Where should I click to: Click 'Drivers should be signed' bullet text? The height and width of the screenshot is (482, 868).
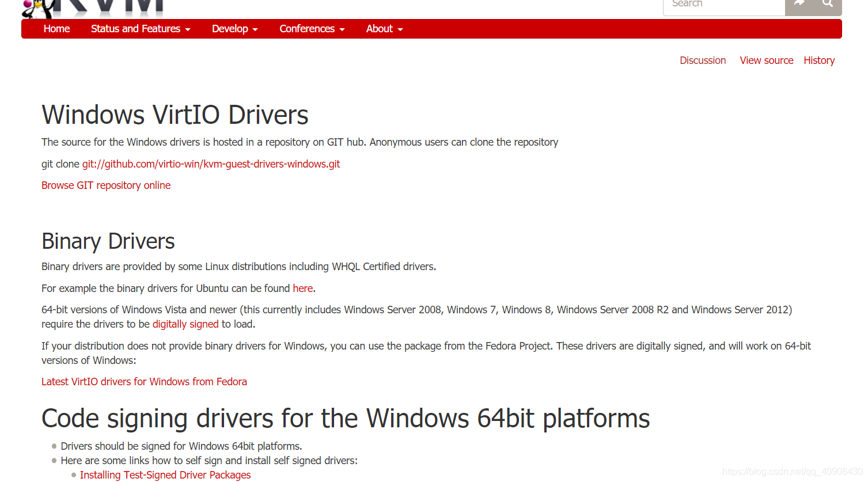(181, 446)
